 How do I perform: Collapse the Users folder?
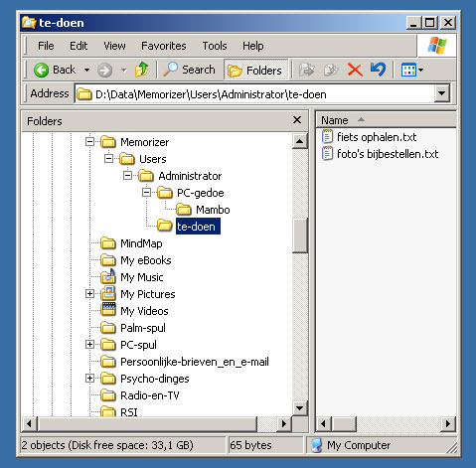[108, 159]
